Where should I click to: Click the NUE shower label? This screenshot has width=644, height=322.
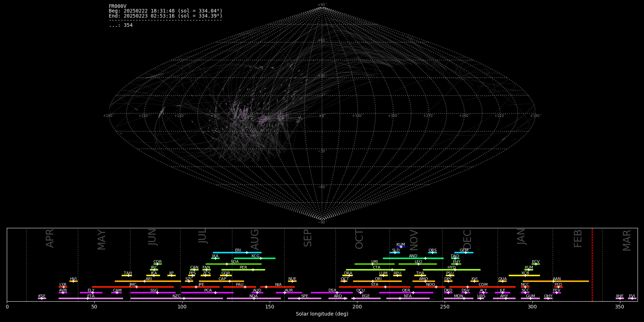point(292,279)
